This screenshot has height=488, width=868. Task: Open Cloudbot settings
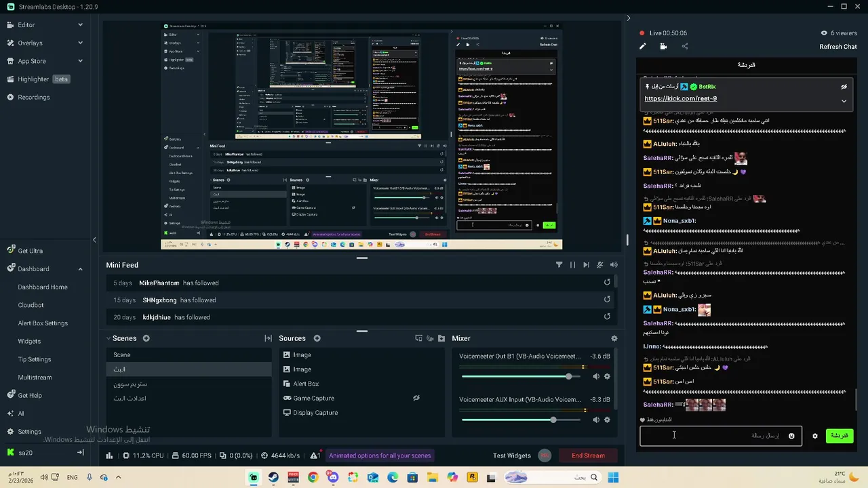click(31, 305)
